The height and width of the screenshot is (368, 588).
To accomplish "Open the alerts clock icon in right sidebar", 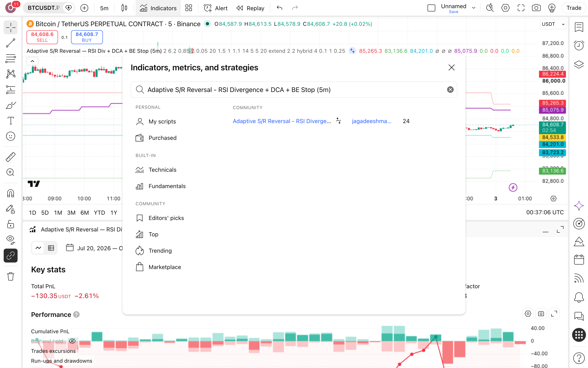I will point(579,45).
